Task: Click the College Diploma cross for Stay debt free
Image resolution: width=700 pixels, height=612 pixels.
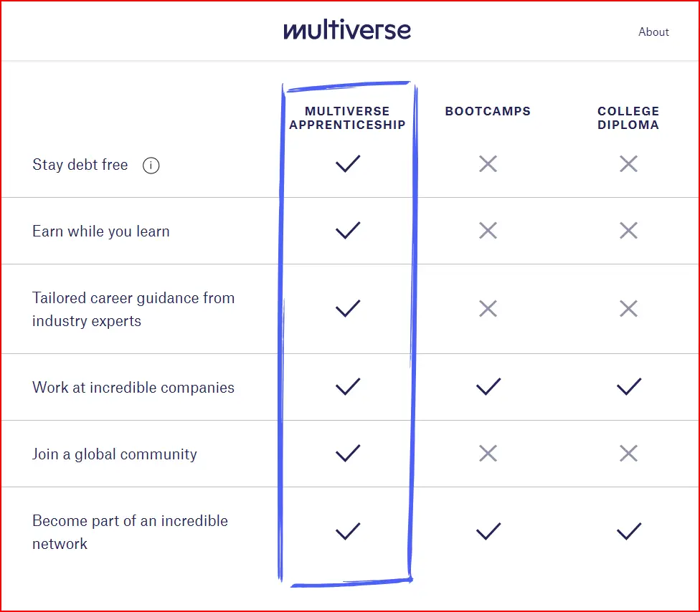Action: point(628,163)
